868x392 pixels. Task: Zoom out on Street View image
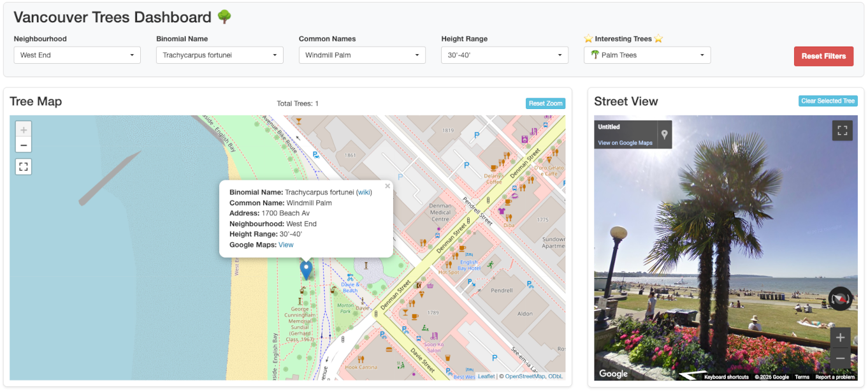(x=840, y=358)
